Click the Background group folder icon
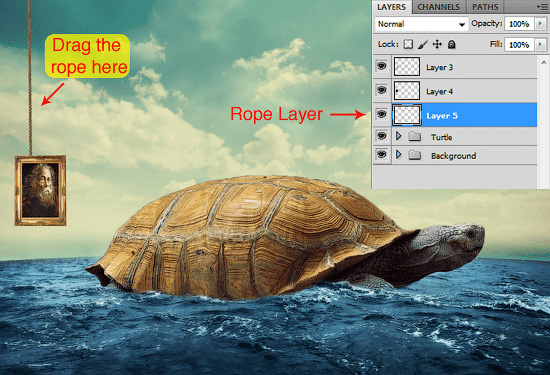Image resolution: width=550 pixels, height=375 pixels. tap(415, 155)
